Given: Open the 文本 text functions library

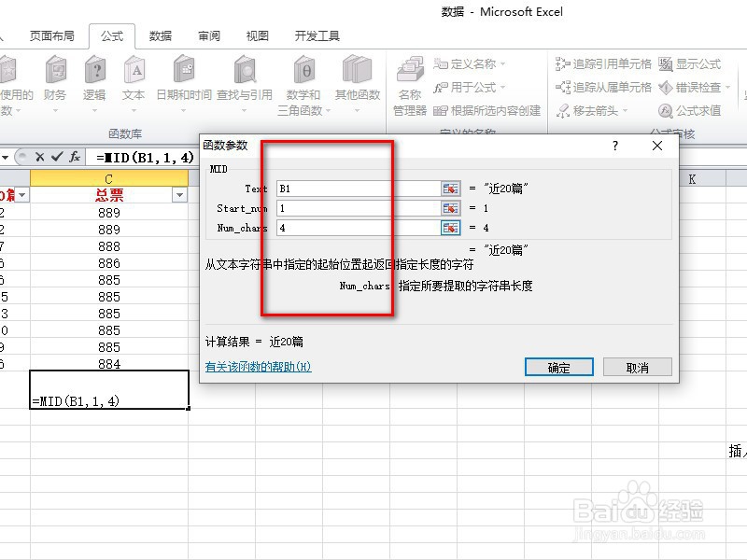Looking at the screenshot, I should (x=134, y=83).
